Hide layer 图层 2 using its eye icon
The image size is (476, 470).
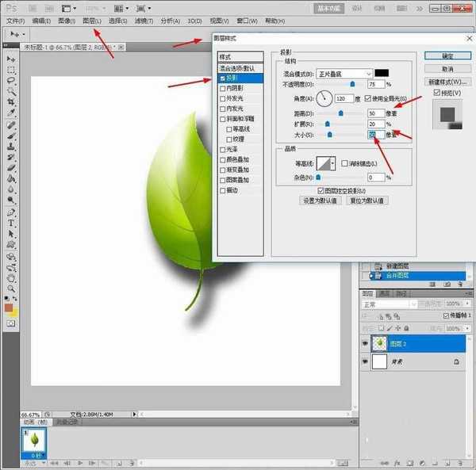click(x=365, y=342)
